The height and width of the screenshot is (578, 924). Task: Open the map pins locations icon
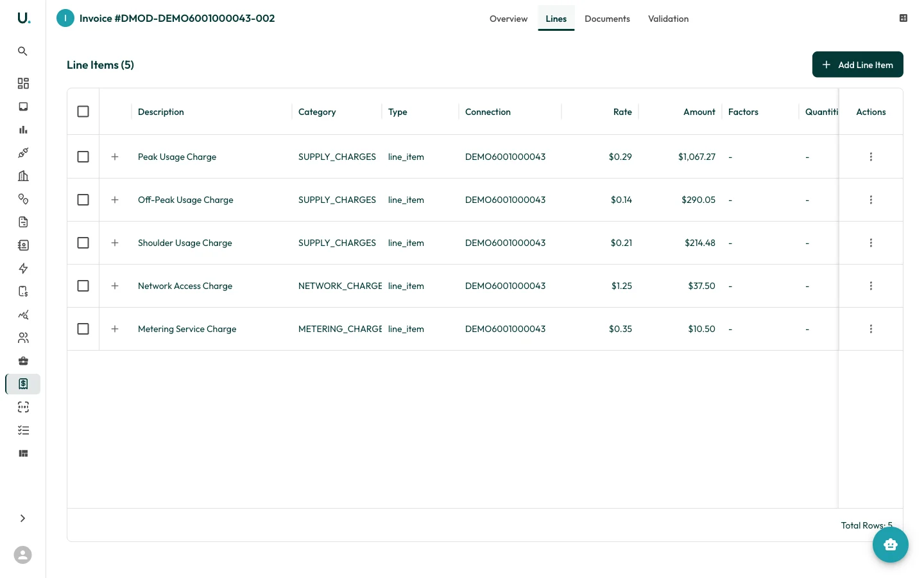click(x=23, y=199)
